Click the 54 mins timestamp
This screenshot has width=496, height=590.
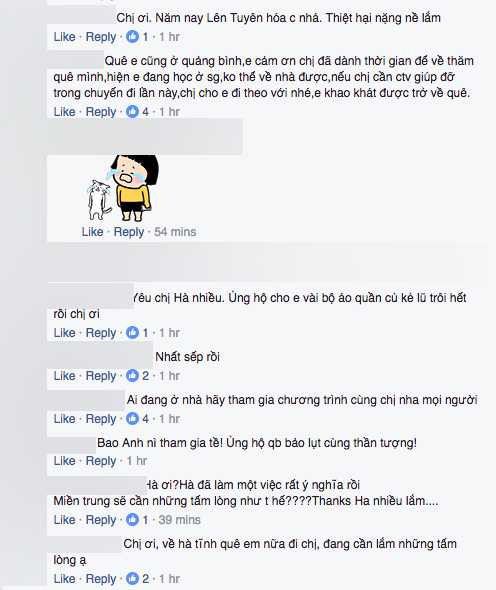(x=175, y=231)
